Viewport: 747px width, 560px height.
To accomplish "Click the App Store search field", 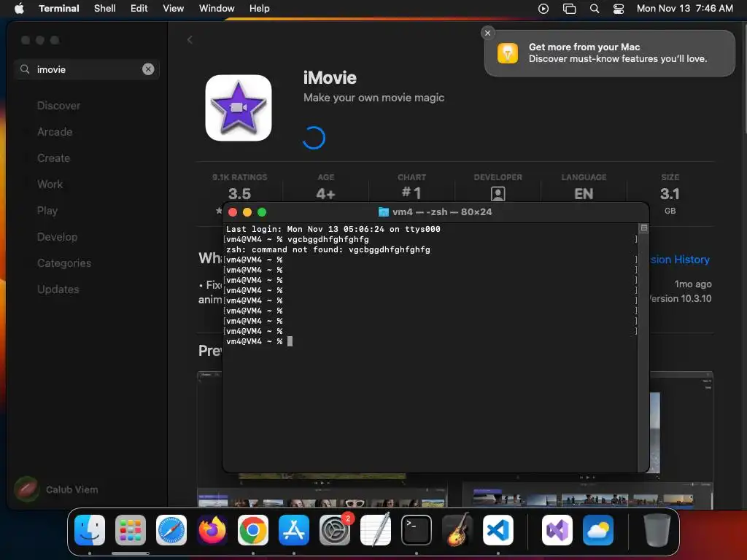I will pos(87,69).
